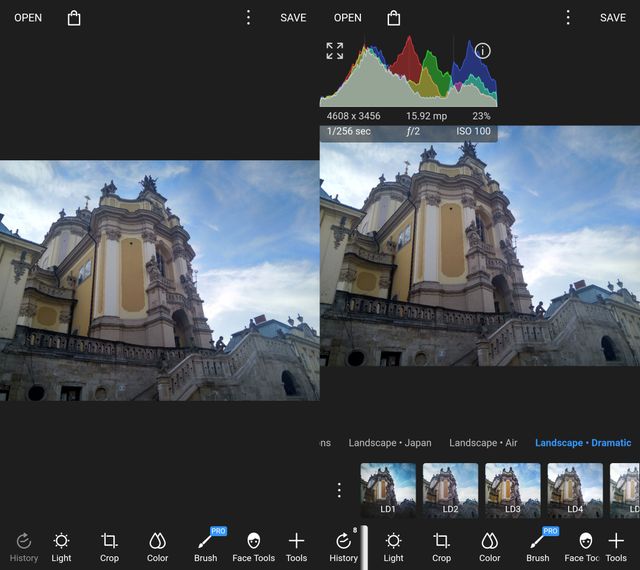The height and width of the screenshot is (570, 640).
Task: Show histogram info details
Action: pos(483,51)
